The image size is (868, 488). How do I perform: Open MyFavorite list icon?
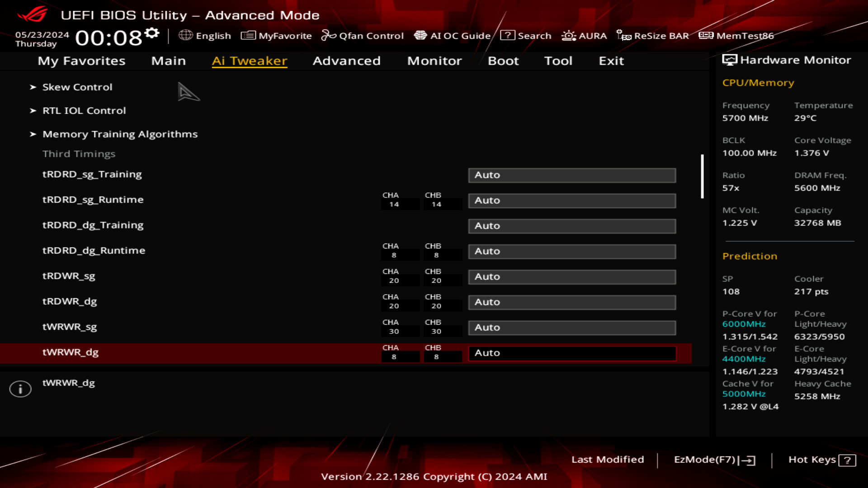tap(248, 35)
